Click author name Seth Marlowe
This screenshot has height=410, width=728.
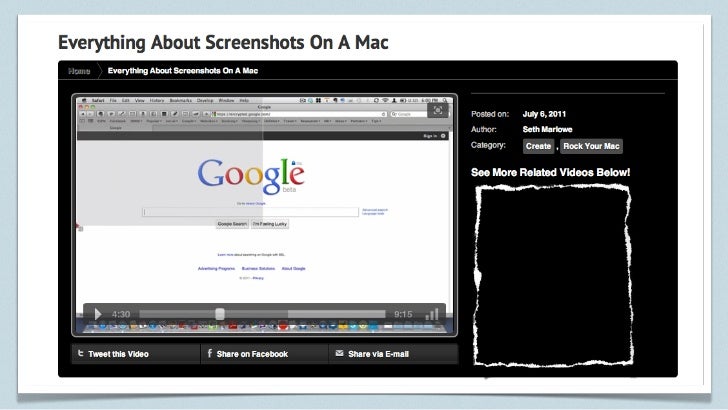click(x=547, y=130)
